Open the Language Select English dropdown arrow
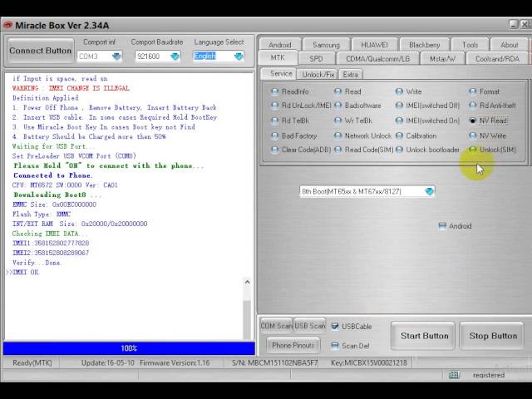Screen dimensions: 532x399 [239, 57]
